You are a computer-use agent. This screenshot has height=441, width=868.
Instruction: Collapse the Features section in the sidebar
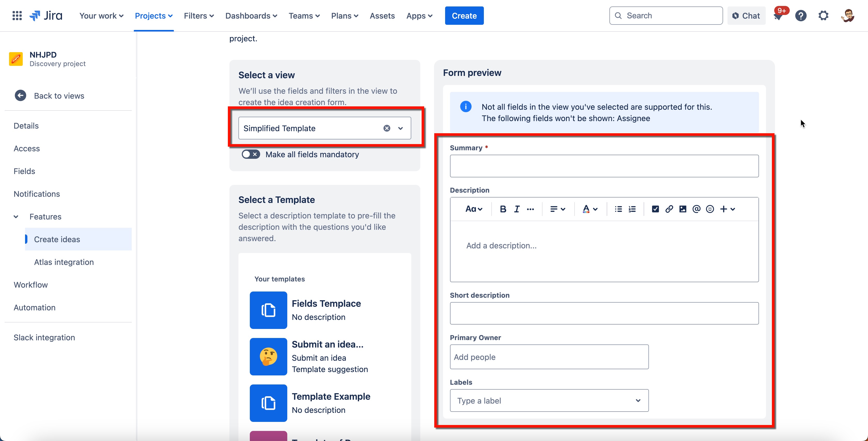coord(16,217)
